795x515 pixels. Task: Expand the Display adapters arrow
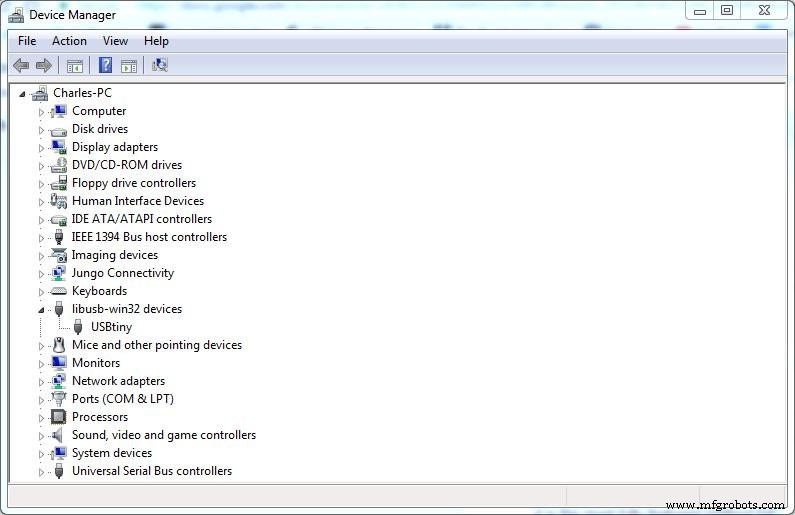click(42, 148)
